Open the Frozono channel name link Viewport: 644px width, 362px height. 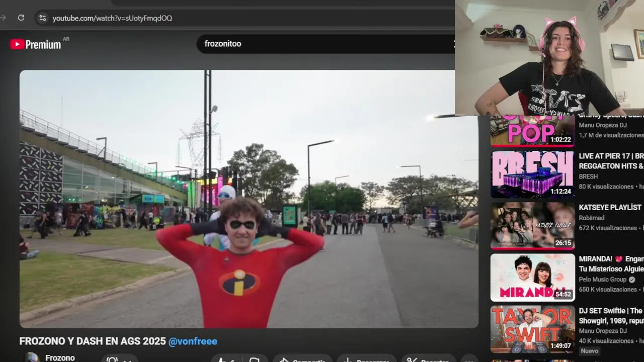60,357
